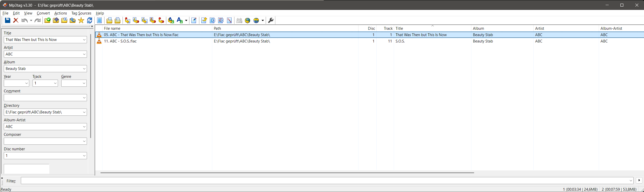Undo the last change

pyautogui.click(x=24, y=20)
